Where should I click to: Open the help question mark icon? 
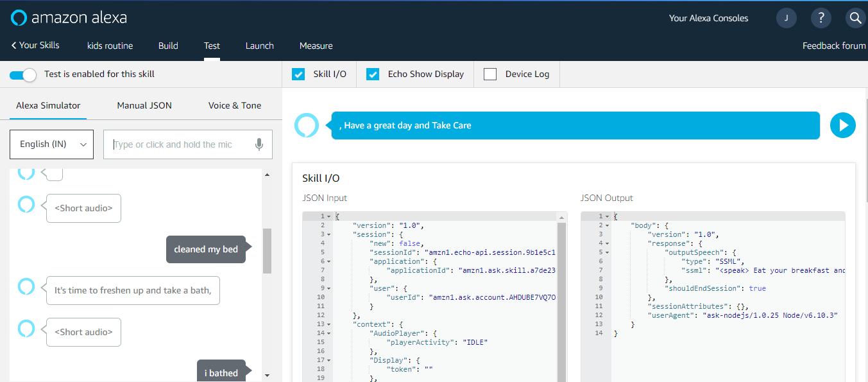821,18
